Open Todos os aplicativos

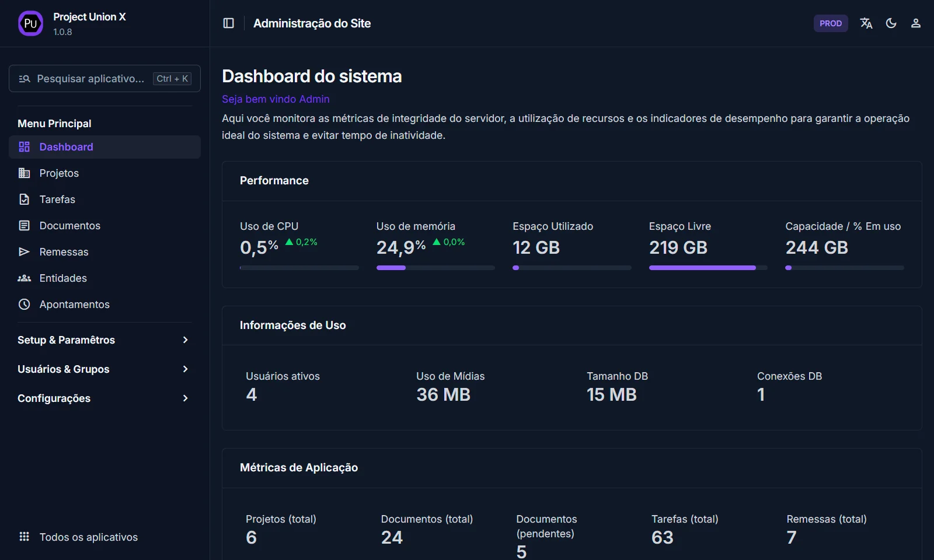[x=88, y=537]
